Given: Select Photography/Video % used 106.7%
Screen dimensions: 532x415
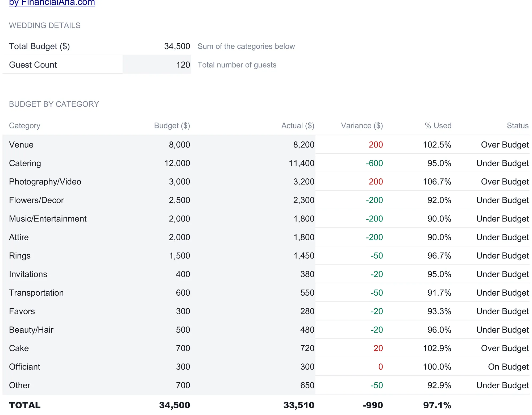Looking at the screenshot, I should coord(437,182).
